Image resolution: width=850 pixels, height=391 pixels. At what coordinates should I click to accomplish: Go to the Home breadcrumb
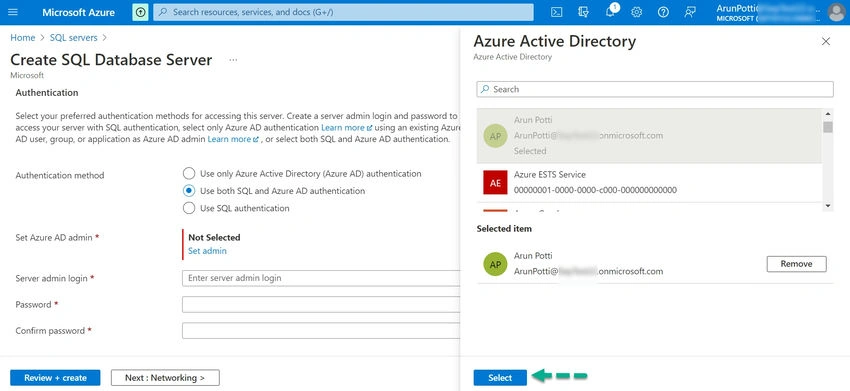click(23, 37)
